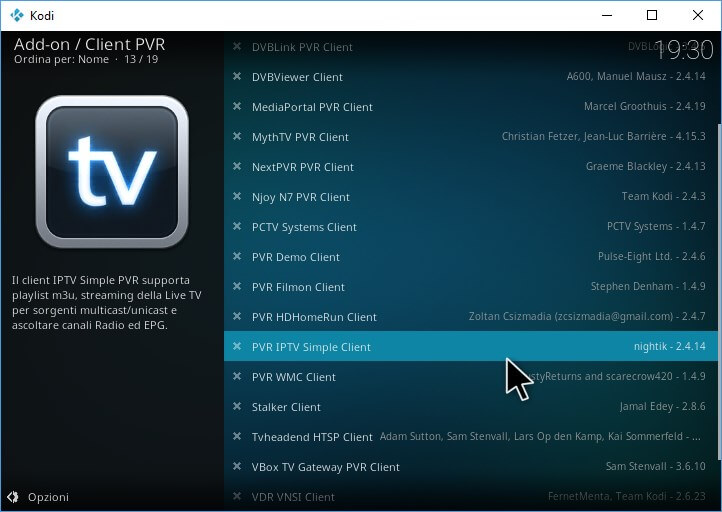Click 'PCTV Systems - 1.4.7' version text
722x512 pixels.
pos(656,226)
